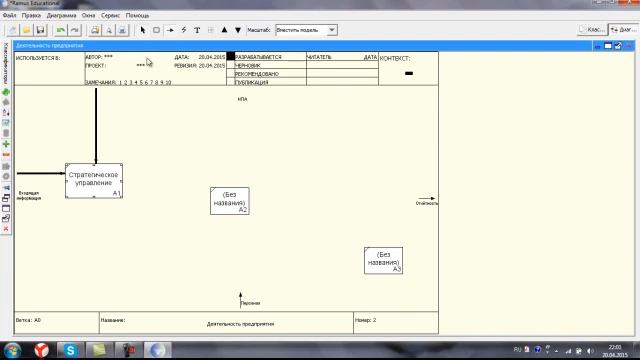Click the Персонал arrow label

[x=250, y=303]
